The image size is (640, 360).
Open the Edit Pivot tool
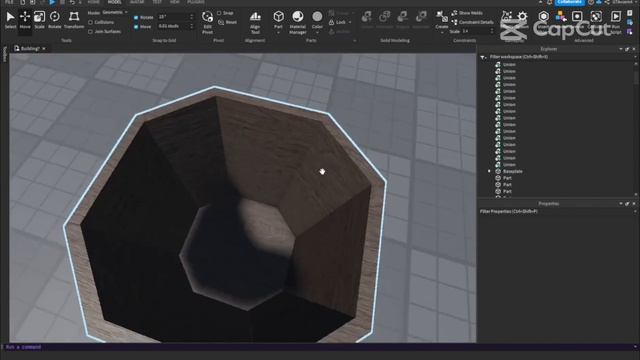(x=207, y=22)
